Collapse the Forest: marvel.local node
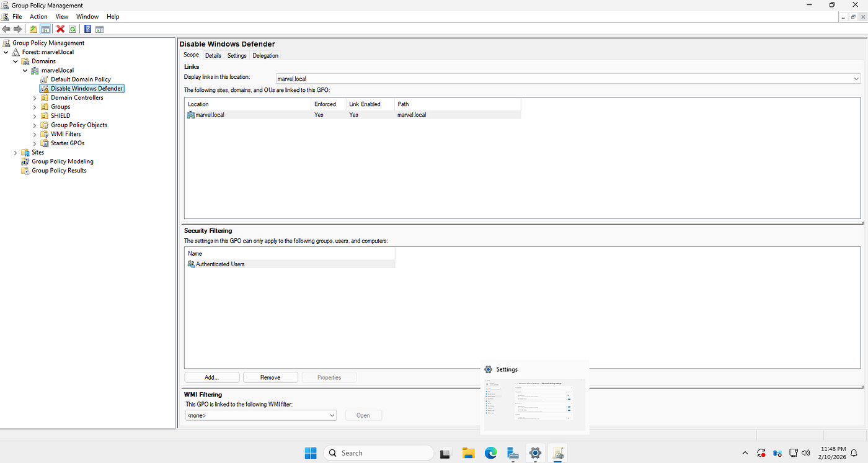 6,52
